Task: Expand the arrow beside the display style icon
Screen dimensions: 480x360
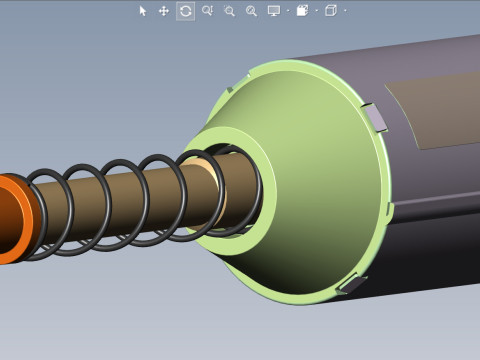Action: point(316,11)
